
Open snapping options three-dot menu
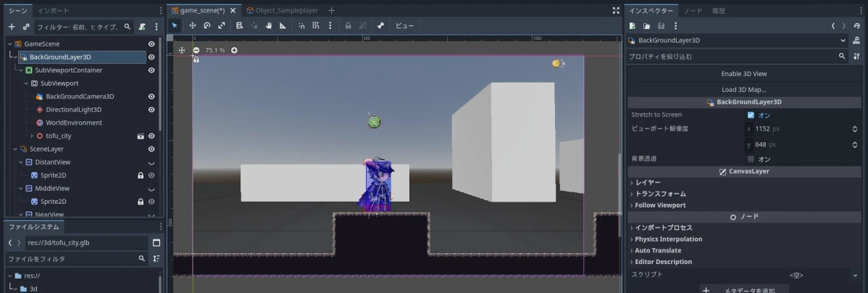(330, 25)
